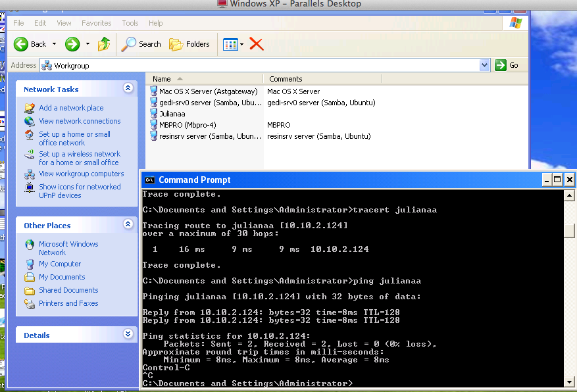Select the Julianaa computer
Screen dimensions: 577x392
pos(167,114)
